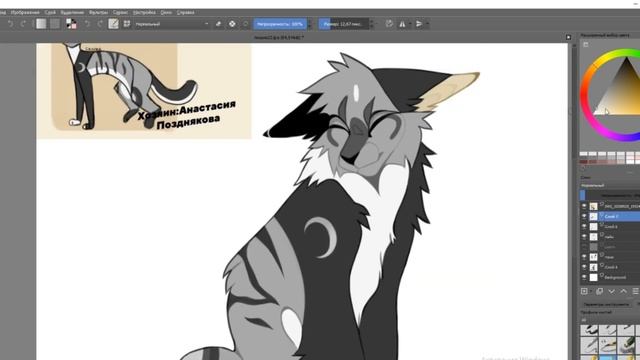Open the Select menu (Выделение)
The image size is (640, 360).
click(x=72, y=13)
